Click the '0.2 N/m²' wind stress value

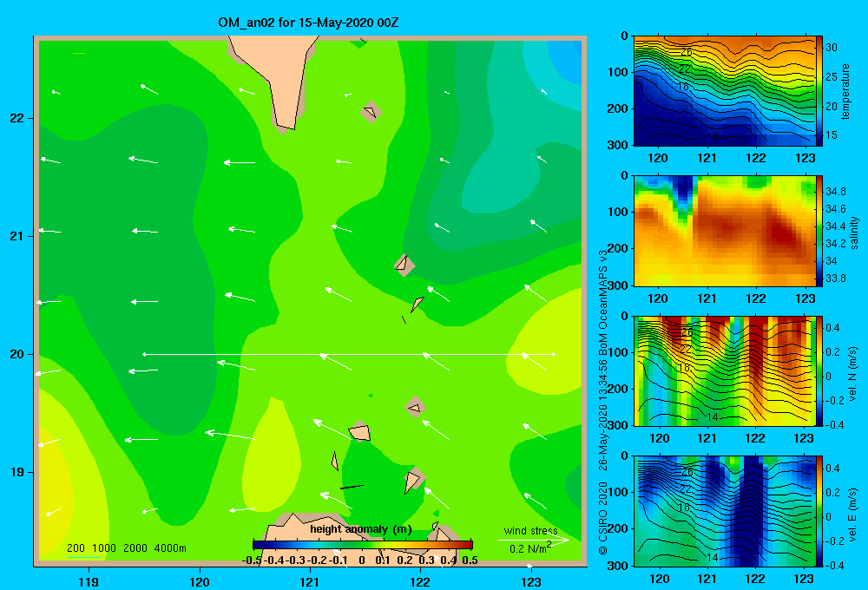coord(530,548)
